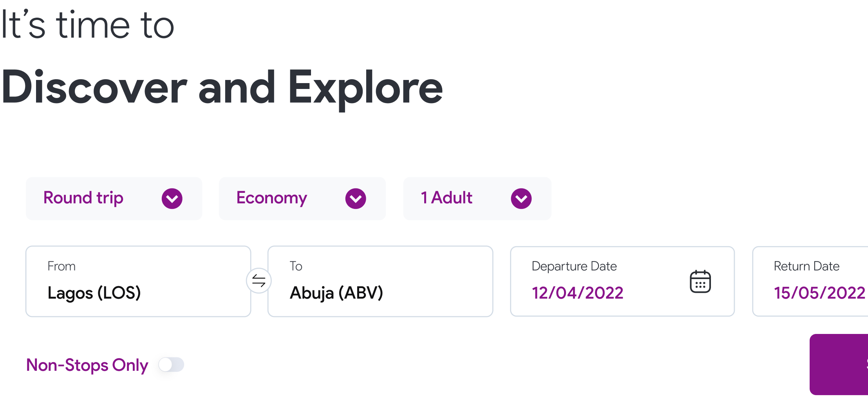Click the Round trip chevron arrow
Viewport: 868px width, 419px height.
click(x=172, y=198)
